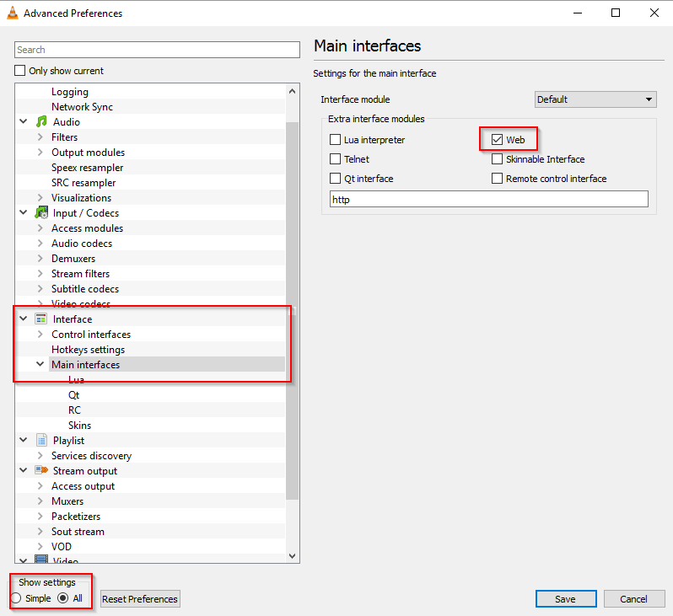Screen dimensions: 673x616
Task: Click the preferences Search field
Action: (157, 50)
